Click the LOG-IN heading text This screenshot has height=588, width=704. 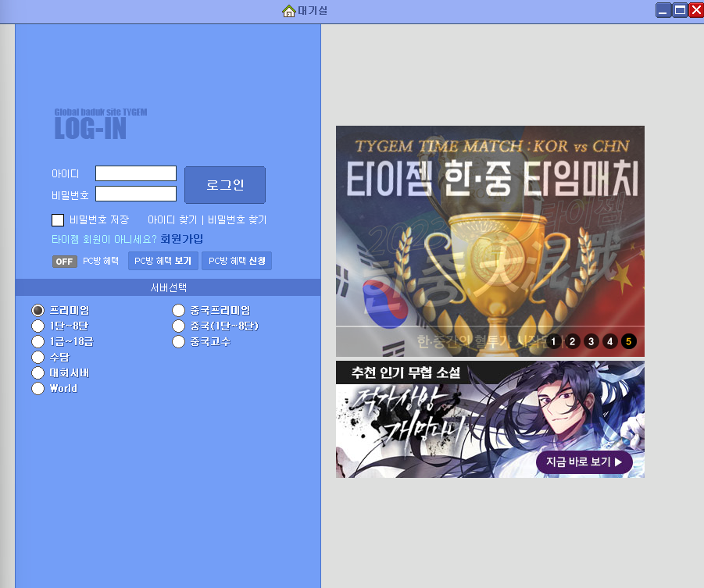click(x=90, y=130)
